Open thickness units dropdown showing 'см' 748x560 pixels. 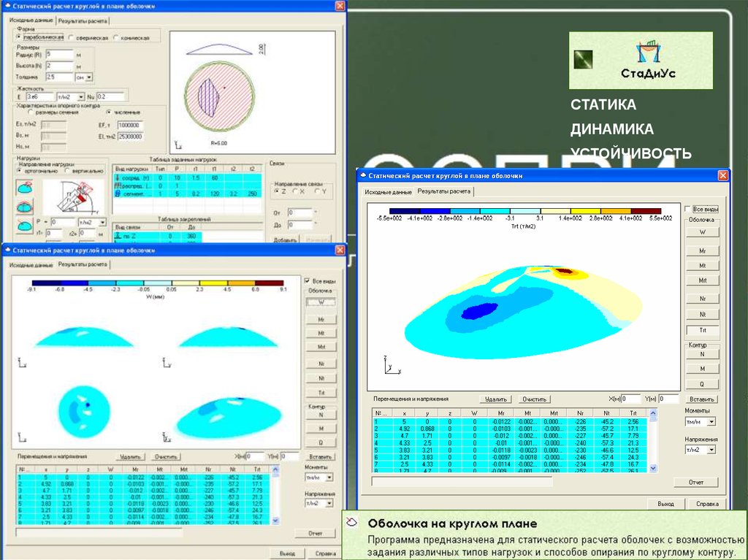tap(88, 76)
